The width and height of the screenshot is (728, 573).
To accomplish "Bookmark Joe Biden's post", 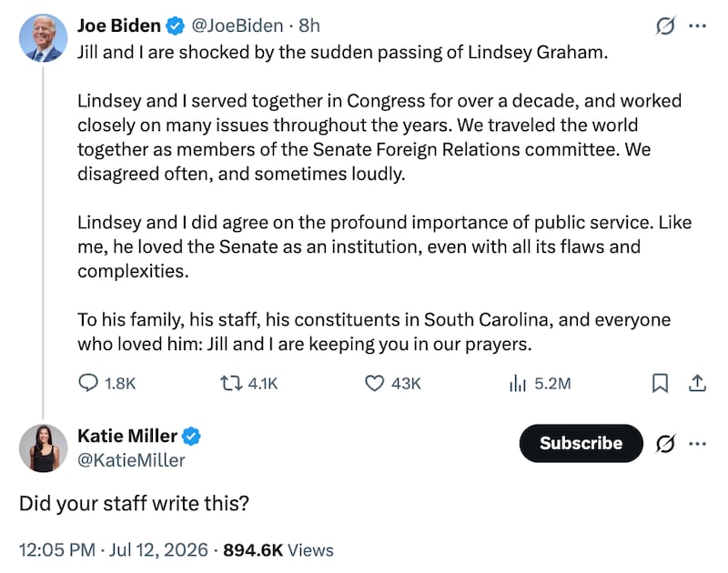I will point(660,383).
